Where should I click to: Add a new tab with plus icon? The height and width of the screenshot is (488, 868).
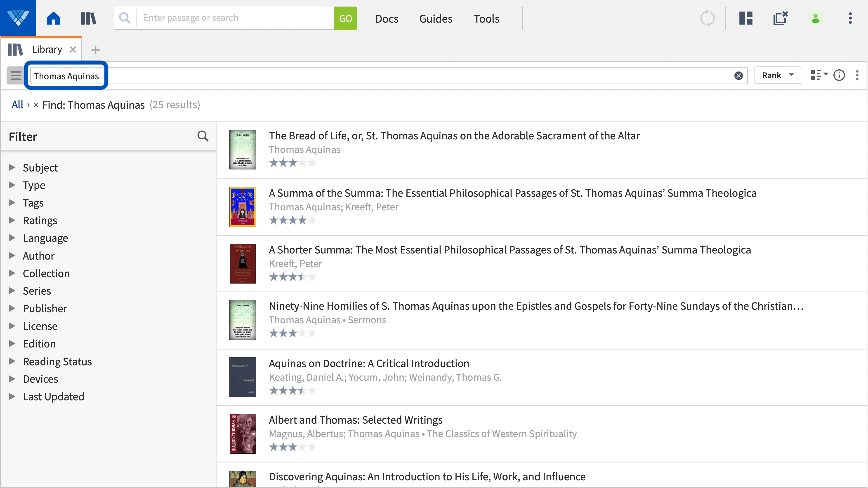coord(95,50)
